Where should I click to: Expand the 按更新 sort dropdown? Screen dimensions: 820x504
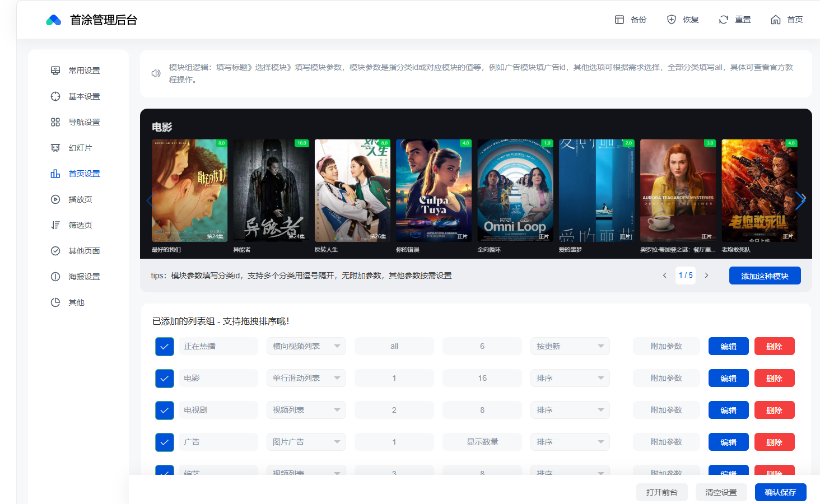pyautogui.click(x=570, y=347)
